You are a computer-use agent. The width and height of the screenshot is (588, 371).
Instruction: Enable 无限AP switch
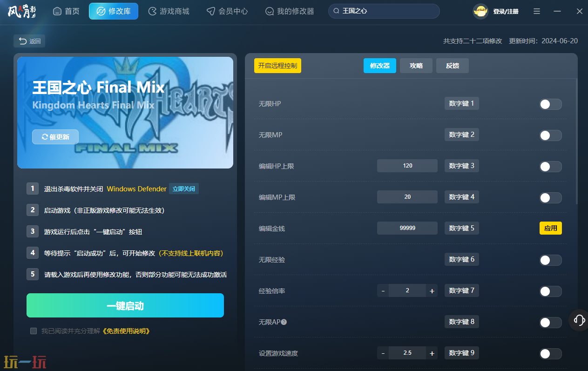(x=551, y=323)
